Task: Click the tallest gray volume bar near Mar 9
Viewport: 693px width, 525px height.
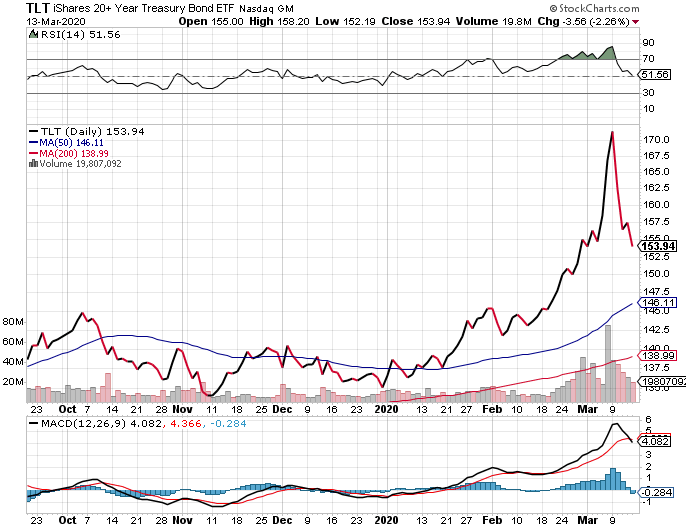Action: (608, 363)
